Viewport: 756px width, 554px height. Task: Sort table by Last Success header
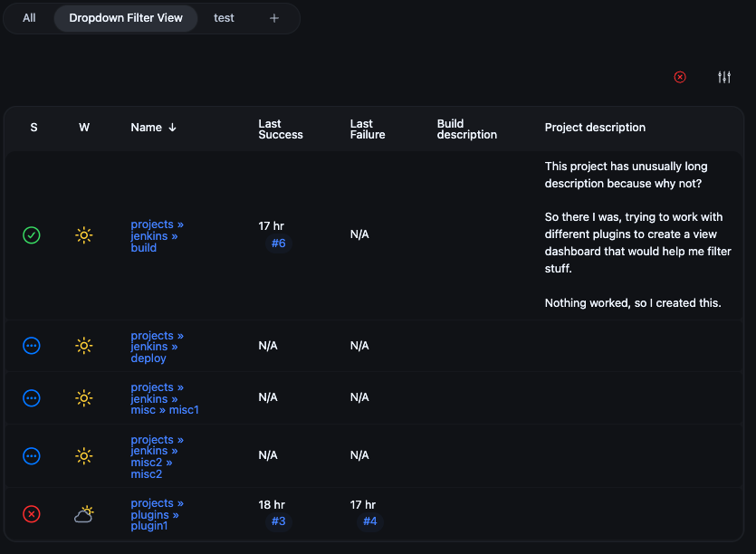tap(281, 129)
